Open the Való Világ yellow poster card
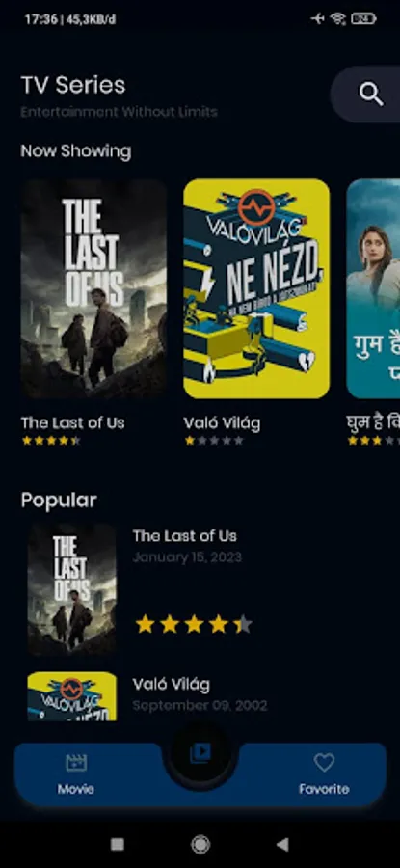 (256, 288)
